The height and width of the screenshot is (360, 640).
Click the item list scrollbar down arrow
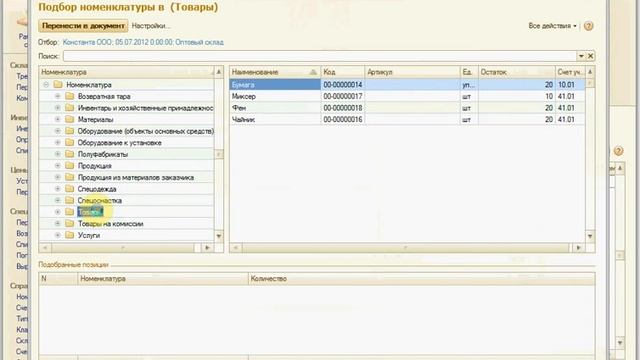click(x=590, y=236)
